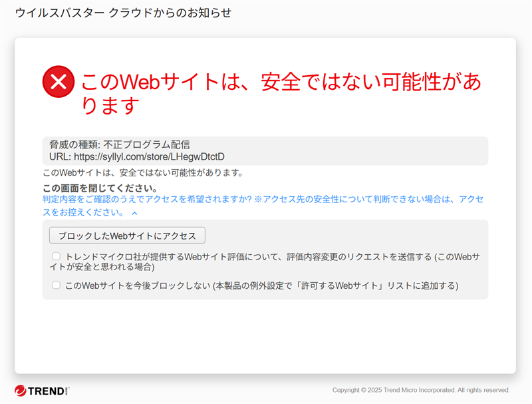Click the blocked URL syllyl.com/store/LHegwDtctD
Image resolution: width=532 pixels, height=404 pixels.
149,156
